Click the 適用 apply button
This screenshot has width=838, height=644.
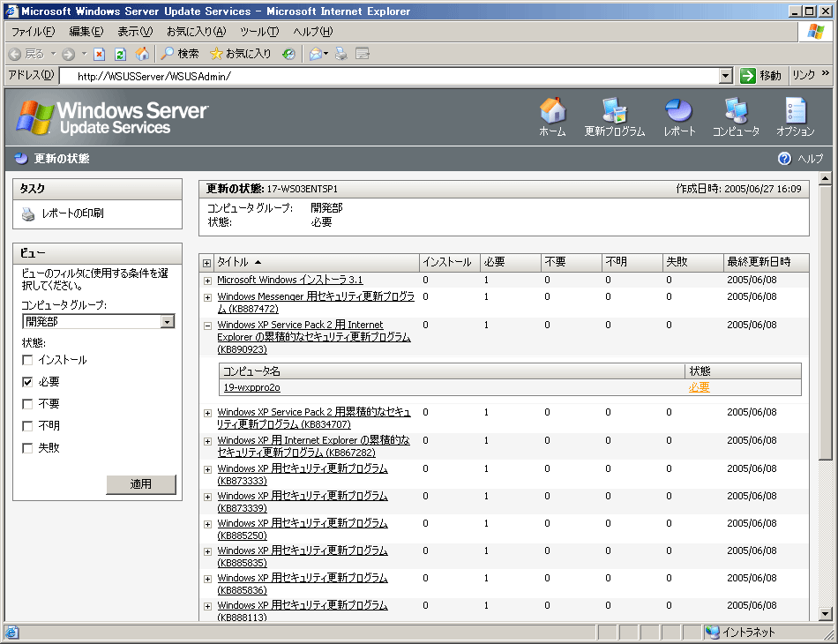[x=141, y=484]
